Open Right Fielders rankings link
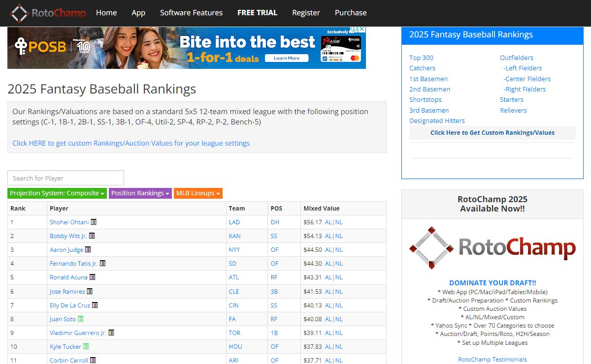 tap(525, 90)
